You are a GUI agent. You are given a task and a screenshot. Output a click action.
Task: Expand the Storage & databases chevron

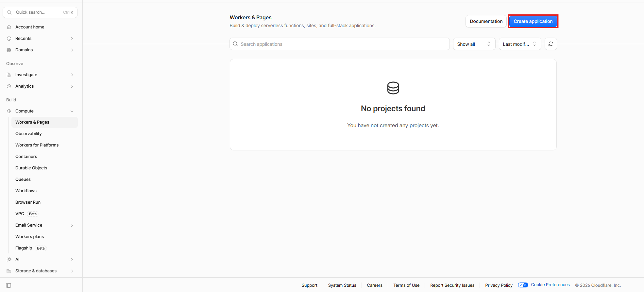[72, 271]
